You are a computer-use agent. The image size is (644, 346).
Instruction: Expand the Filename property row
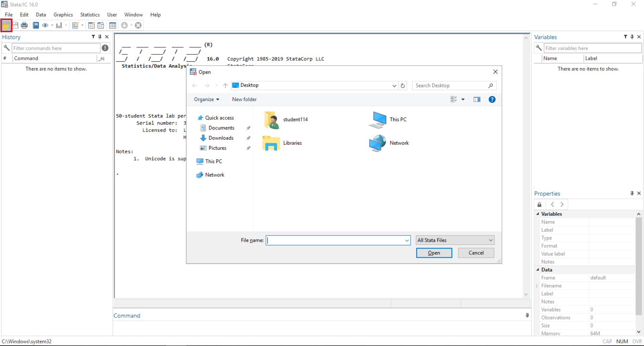tap(537, 286)
